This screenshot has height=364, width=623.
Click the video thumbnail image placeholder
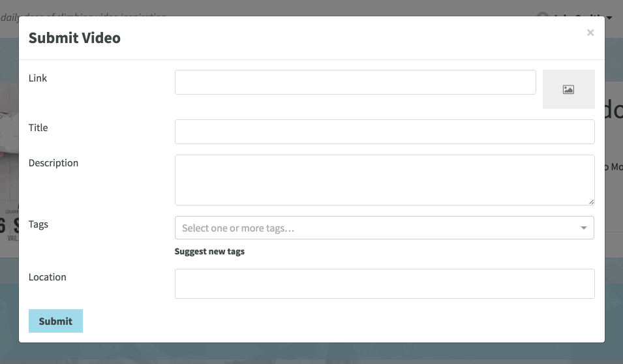tap(569, 89)
